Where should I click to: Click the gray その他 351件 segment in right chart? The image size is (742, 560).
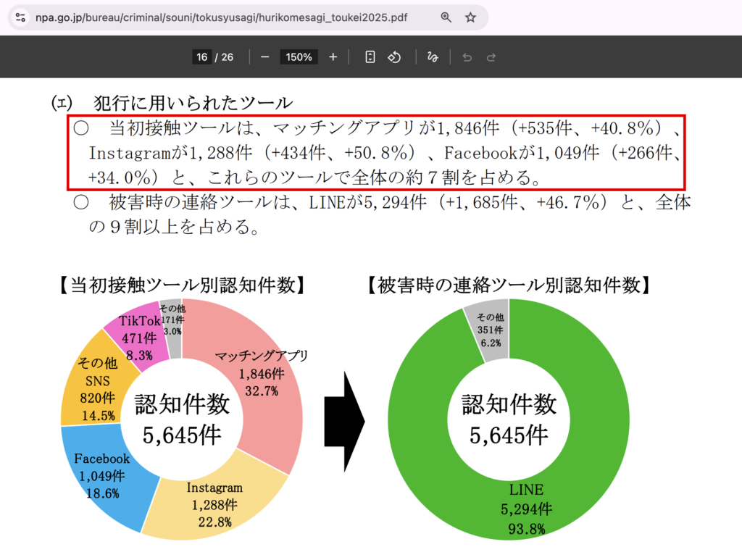point(490,330)
